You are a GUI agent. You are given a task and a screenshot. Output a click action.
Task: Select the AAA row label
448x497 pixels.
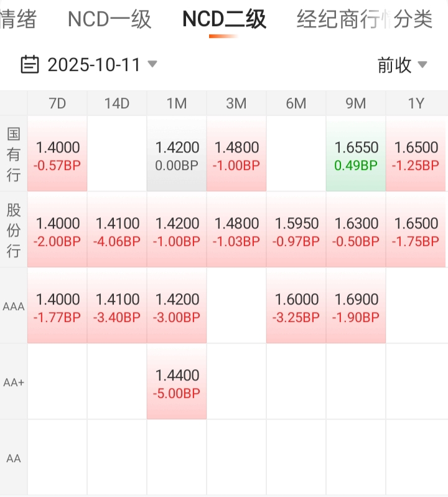(x=14, y=306)
